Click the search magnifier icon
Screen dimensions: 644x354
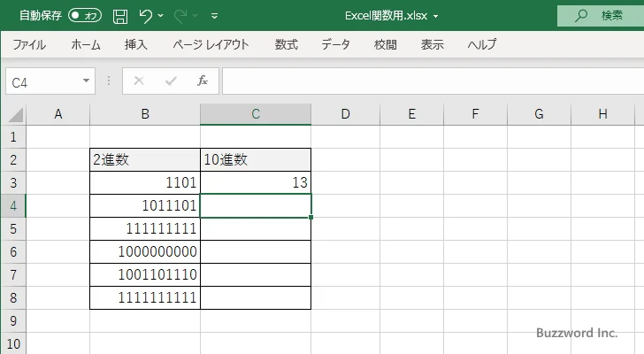pos(581,16)
